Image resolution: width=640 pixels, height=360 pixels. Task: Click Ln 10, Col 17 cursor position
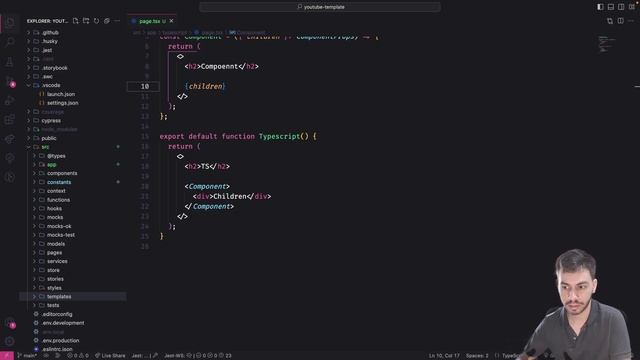(x=444, y=356)
